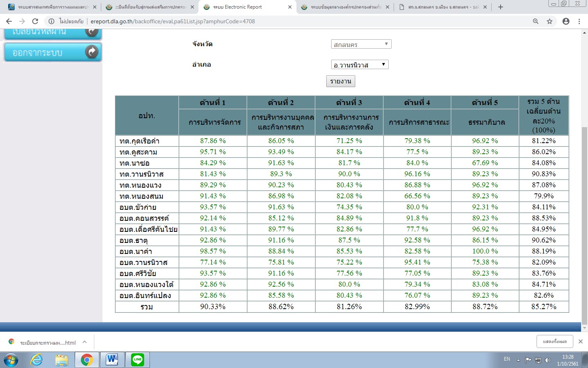Screen dimensions: 588x368
Task: Open the Chrome three-dot menu
Action: point(579,21)
